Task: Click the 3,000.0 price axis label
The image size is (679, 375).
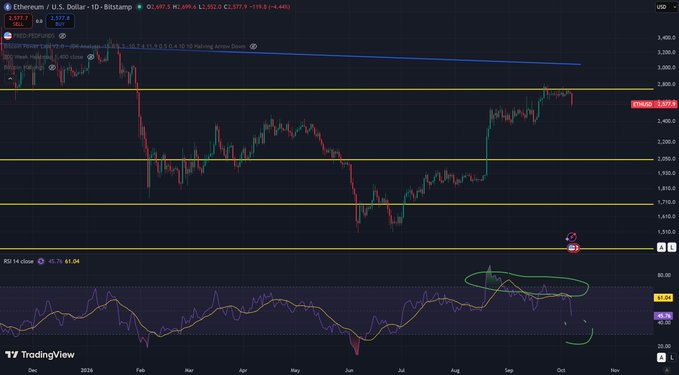Action: [x=666, y=68]
